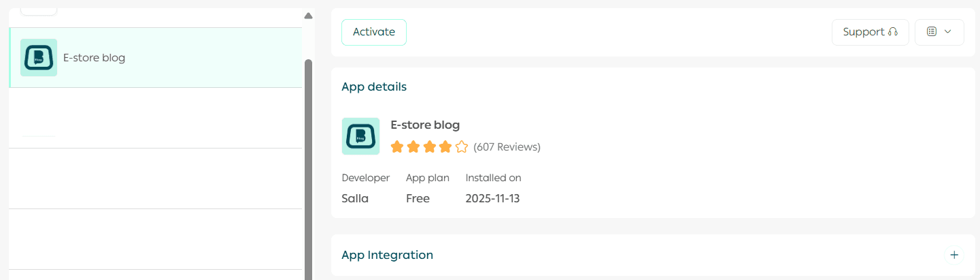Click the headset icon beside Support
The image size is (980, 280).
pyautogui.click(x=893, y=32)
